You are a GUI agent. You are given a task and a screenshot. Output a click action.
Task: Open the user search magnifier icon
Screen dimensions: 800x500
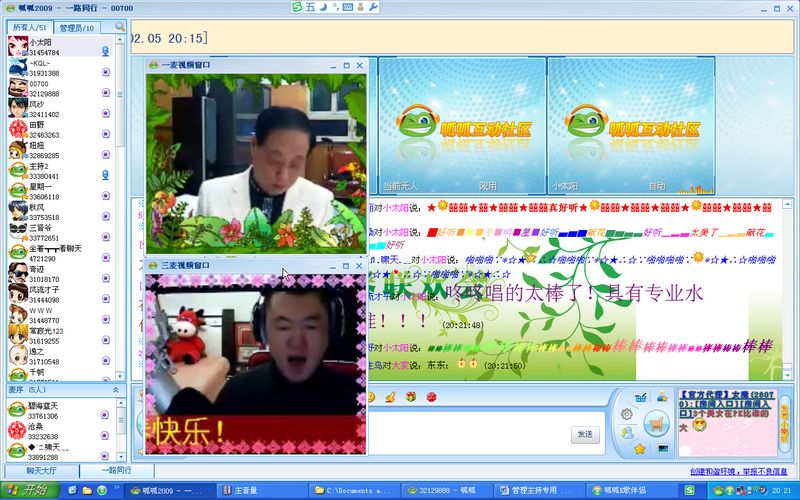119,27
